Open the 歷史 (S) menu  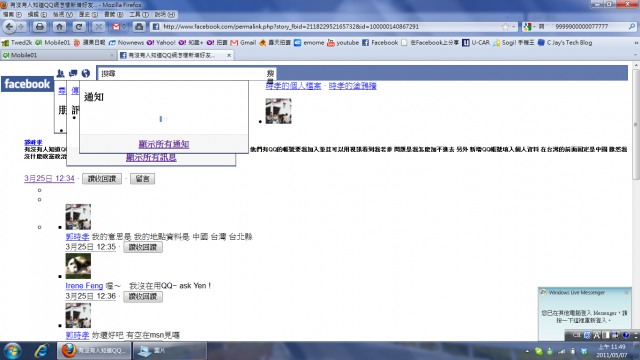point(88,15)
